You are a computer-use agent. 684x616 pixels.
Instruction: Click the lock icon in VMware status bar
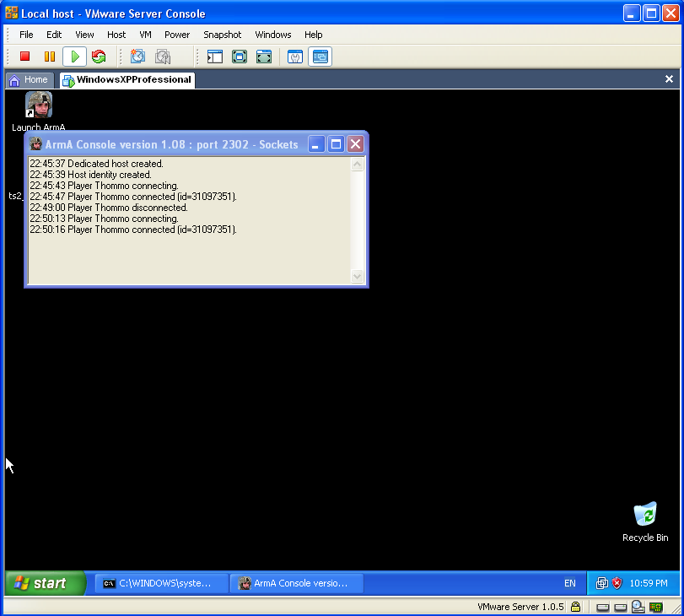tap(575, 607)
